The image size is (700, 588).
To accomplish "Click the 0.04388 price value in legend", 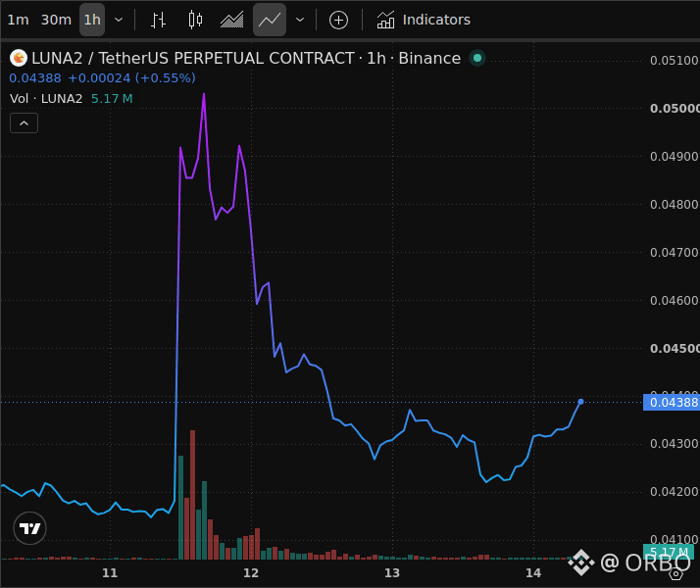I will click(35, 78).
